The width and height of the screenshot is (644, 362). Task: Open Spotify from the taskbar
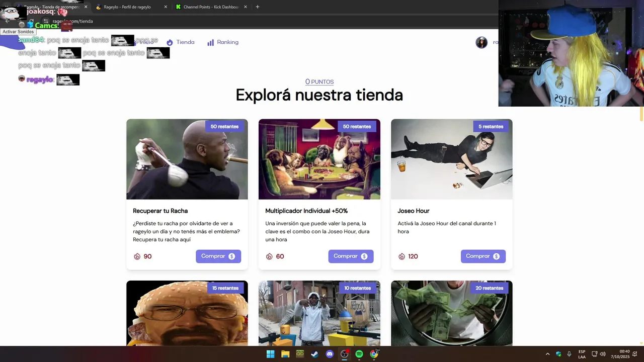359,354
